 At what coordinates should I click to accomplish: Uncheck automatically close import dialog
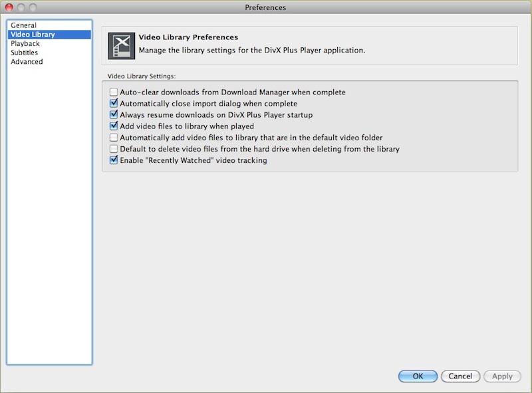point(114,104)
